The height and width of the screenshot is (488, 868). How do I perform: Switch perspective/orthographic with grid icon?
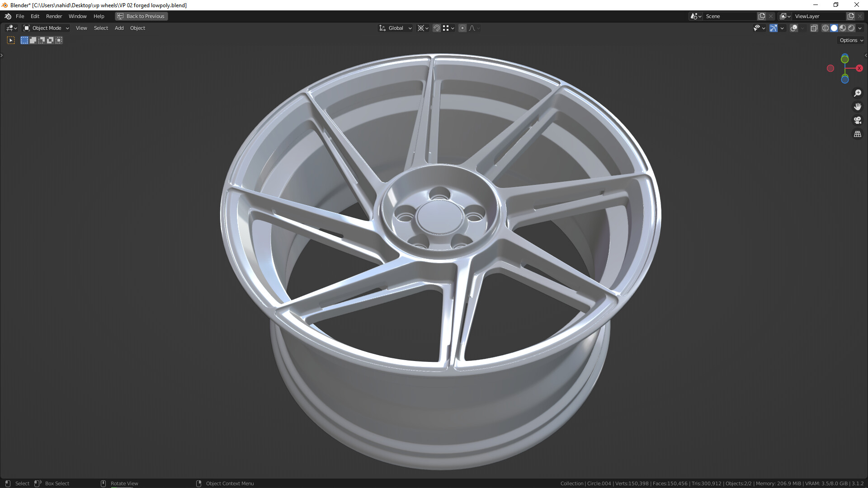point(857,134)
